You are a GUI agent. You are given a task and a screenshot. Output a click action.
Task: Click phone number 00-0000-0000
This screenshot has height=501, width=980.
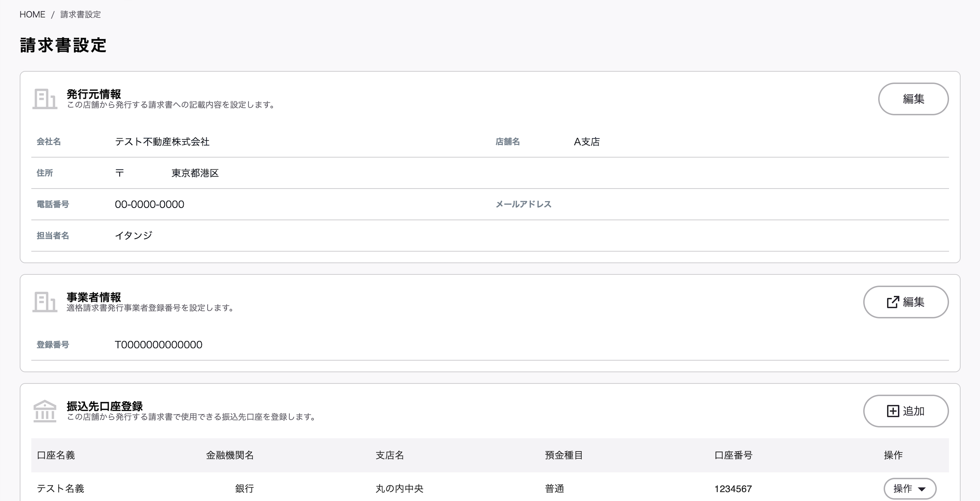point(149,204)
